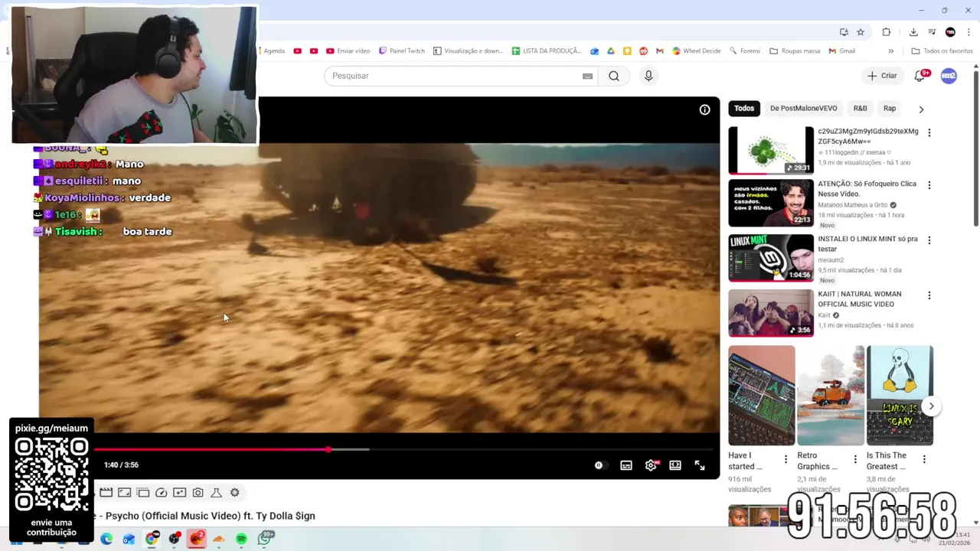Enter fullscreen on the video player

click(700, 465)
